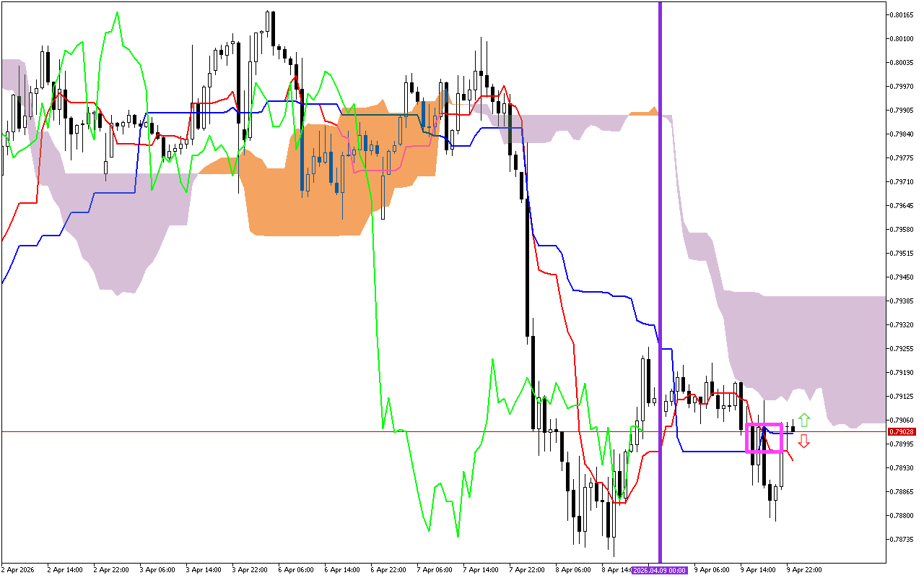Click the 7 Apr 22:00 time label
The height and width of the screenshot is (578, 924).
[526, 570]
